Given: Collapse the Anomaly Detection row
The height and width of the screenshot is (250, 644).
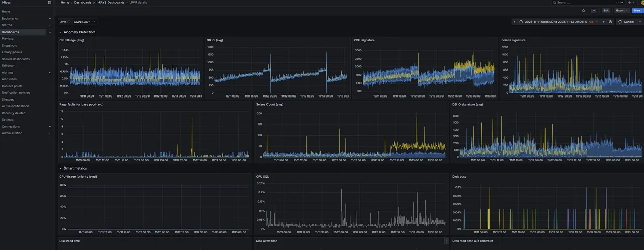Looking at the screenshot, I should (60, 32).
